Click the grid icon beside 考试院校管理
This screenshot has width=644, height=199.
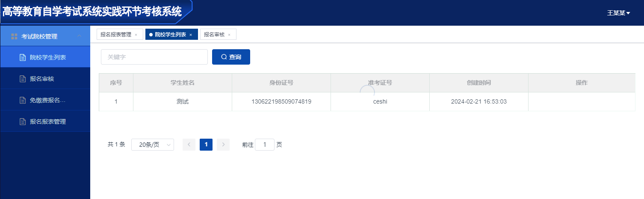pos(14,36)
